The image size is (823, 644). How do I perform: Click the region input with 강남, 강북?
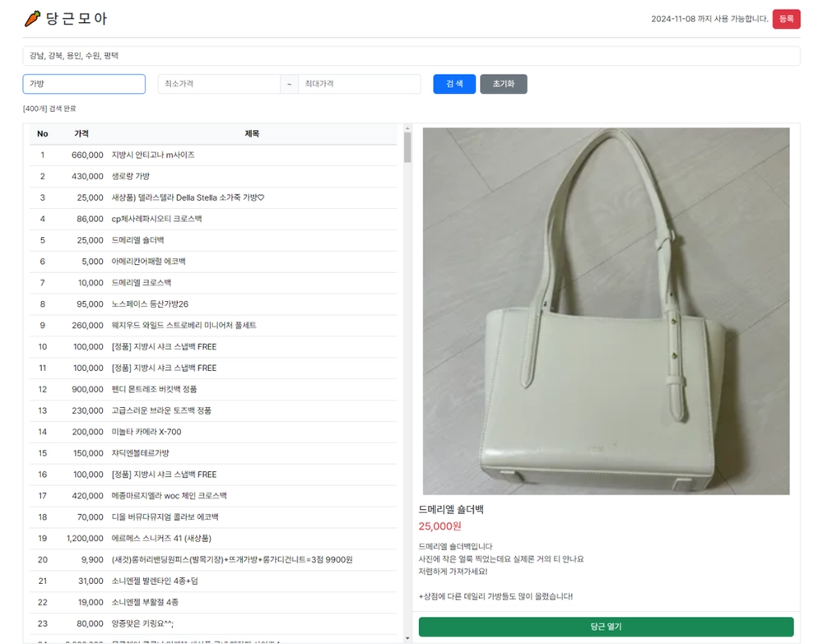411,56
